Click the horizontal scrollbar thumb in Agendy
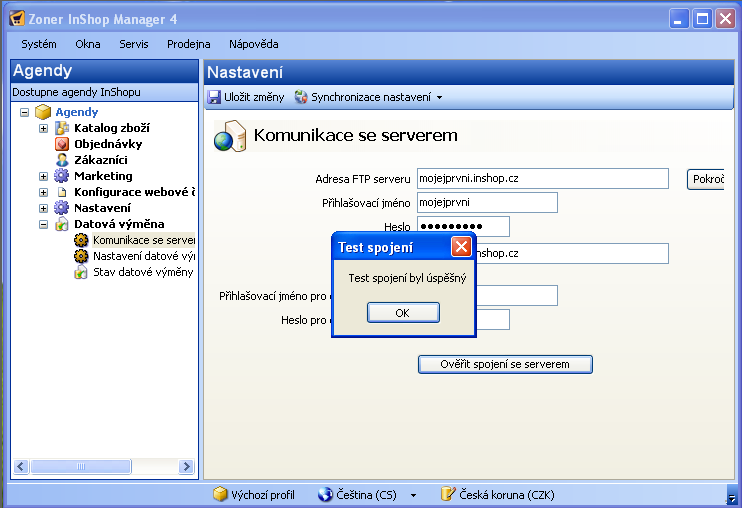The image size is (742, 508). click(x=80, y=466)
